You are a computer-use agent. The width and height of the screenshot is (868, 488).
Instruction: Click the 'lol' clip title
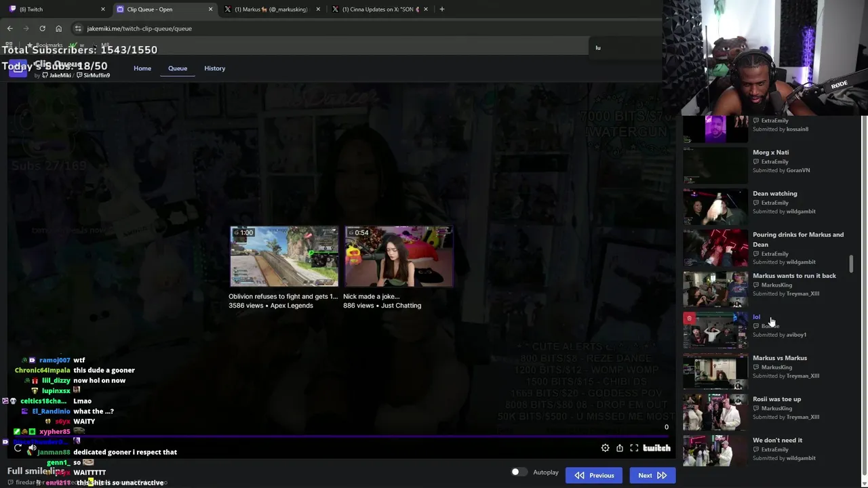[756, 317]
